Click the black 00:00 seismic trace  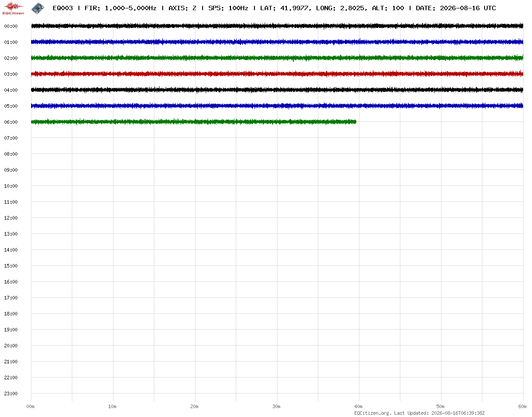[277, 26]
